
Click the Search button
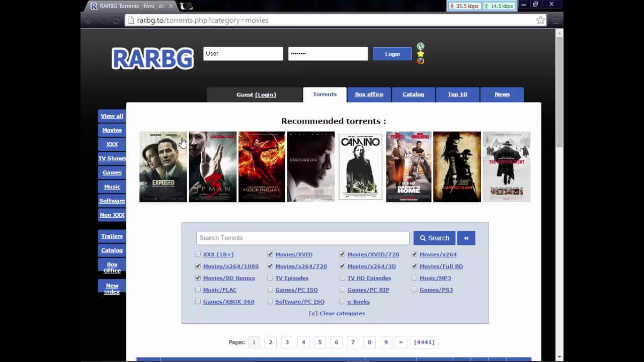pos(434,238)
